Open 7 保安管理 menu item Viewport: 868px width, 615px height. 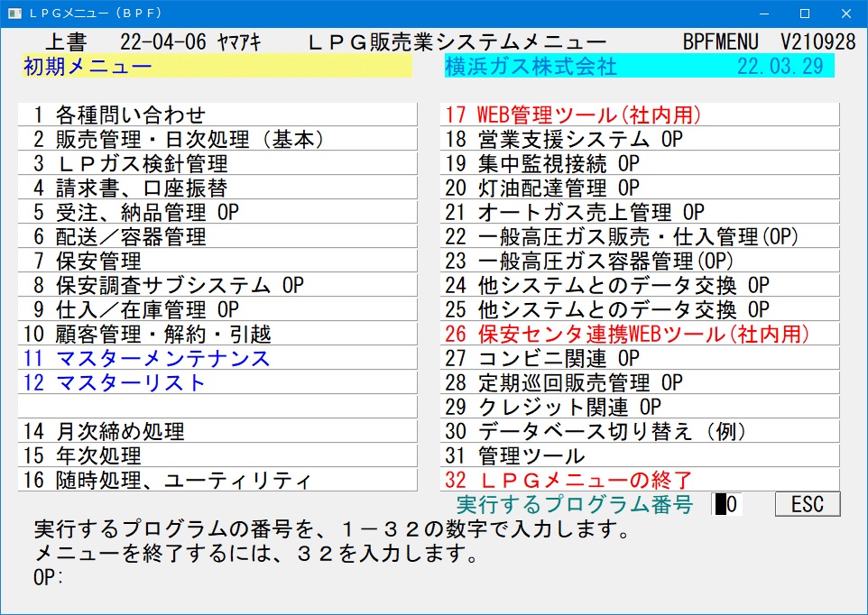[x=217, y=261]
